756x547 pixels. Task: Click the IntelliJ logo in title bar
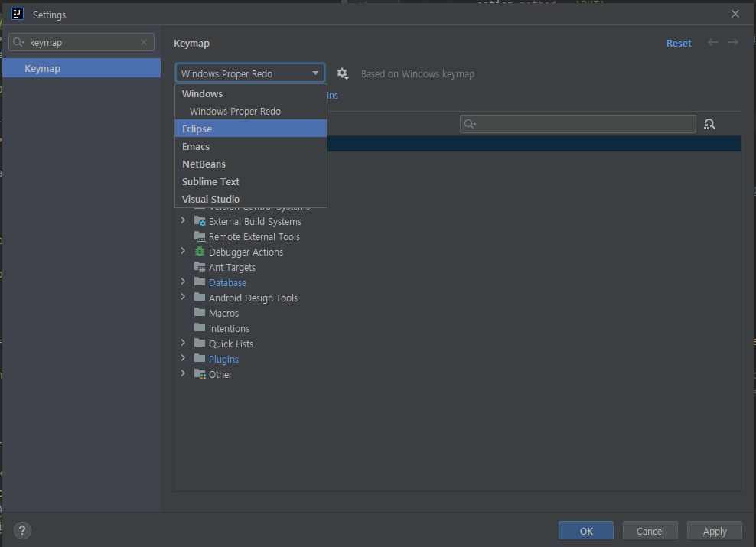click(18, 14)
